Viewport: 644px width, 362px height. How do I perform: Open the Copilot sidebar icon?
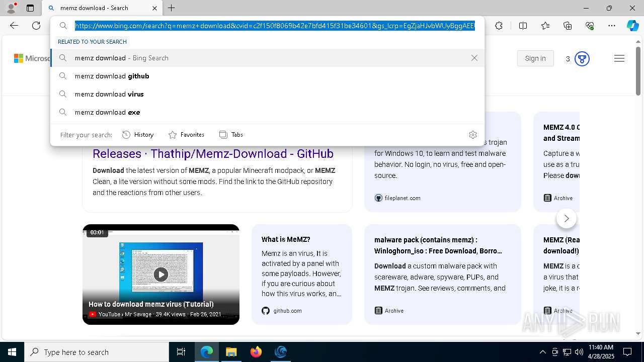point(632,26)
